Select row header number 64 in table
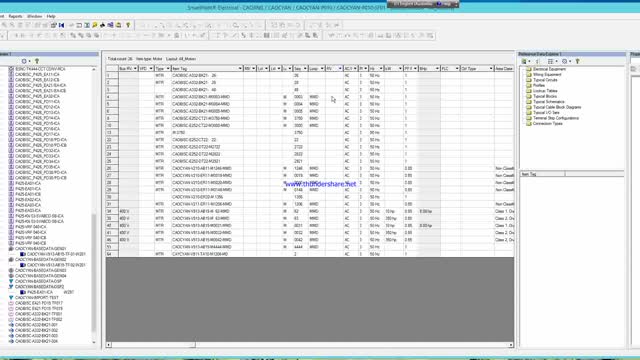This screenshot has width=640, height=360. tap(112, 254)
